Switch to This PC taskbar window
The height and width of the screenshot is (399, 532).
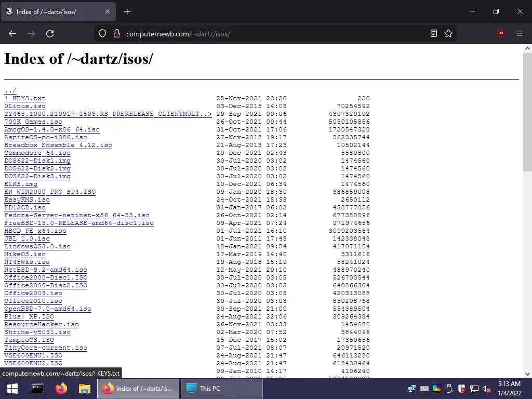point(222,389)
